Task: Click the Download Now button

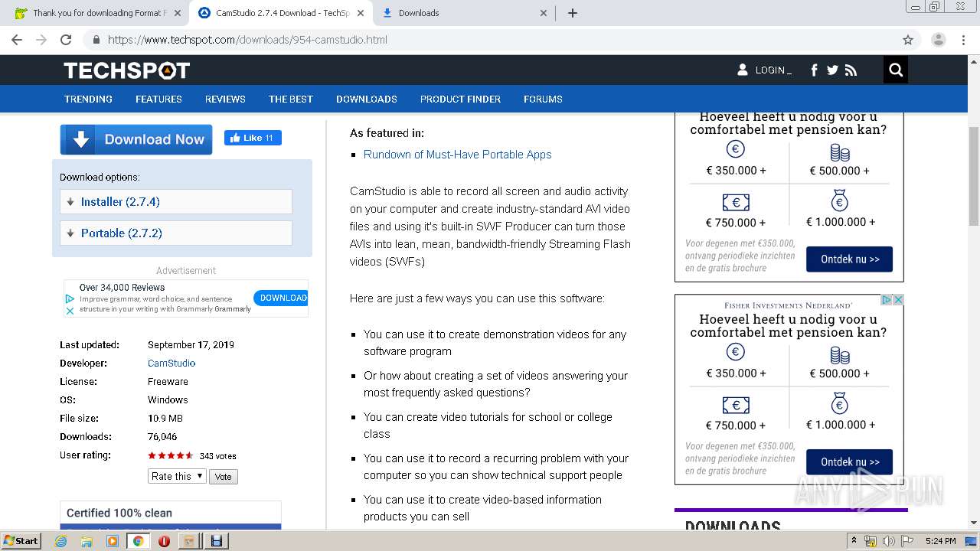Action: click(136, 139)
